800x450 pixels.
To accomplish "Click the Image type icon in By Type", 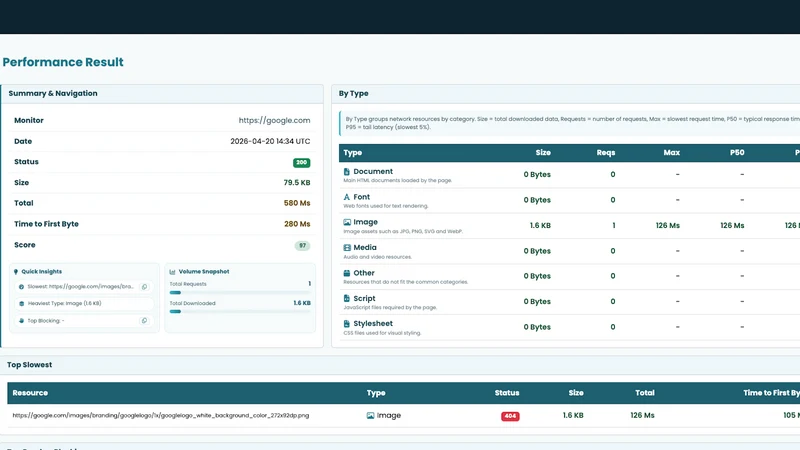I will [x=347, y=222].
